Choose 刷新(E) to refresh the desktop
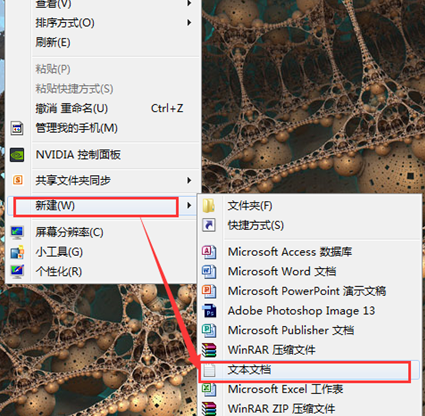 (x=53, y=42)
